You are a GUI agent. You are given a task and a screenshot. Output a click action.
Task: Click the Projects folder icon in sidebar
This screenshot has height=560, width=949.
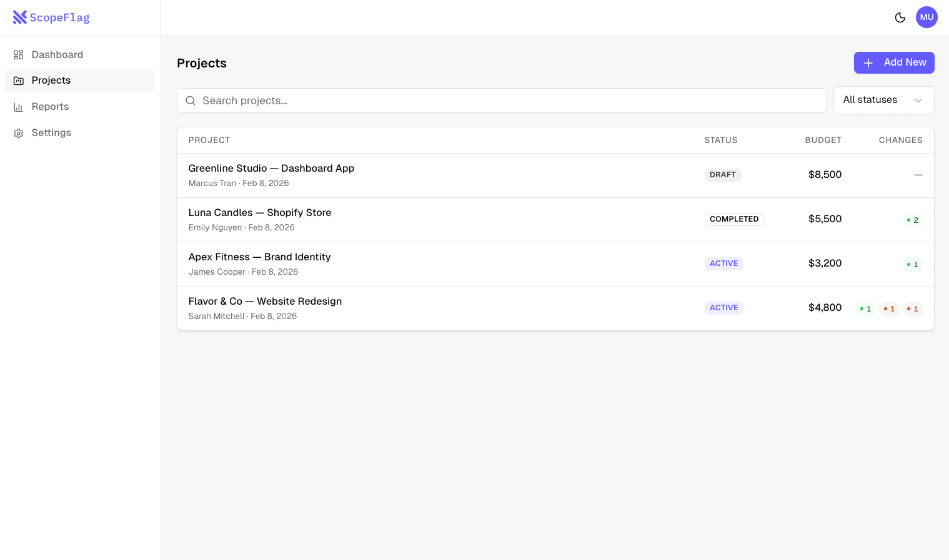pos(19,81)
